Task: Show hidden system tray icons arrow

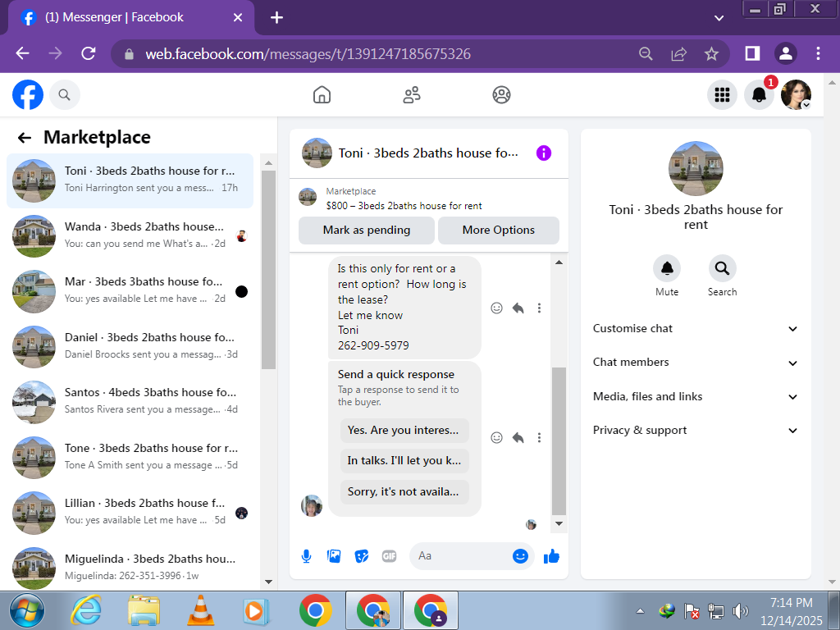Action: tap(640, 610)
